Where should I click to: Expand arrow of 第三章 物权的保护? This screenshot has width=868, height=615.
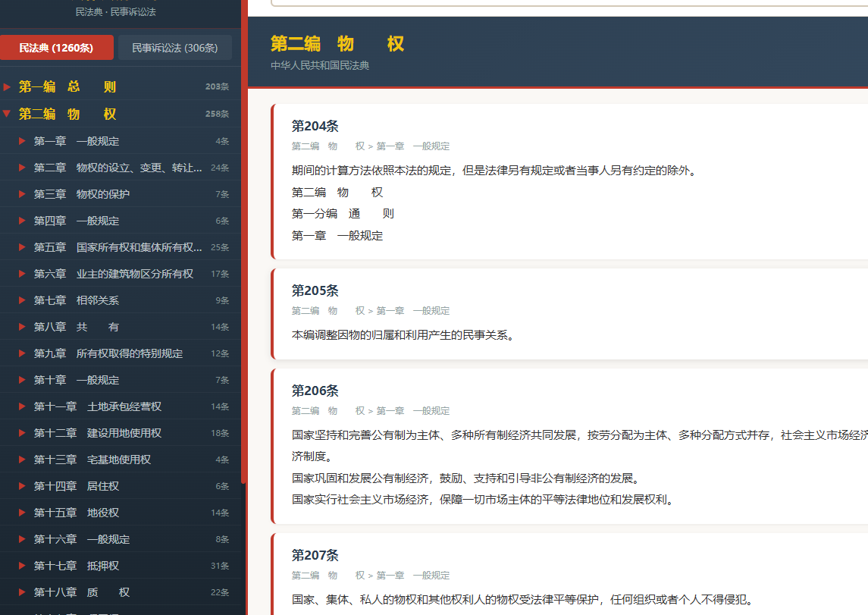tap(22, 194)
